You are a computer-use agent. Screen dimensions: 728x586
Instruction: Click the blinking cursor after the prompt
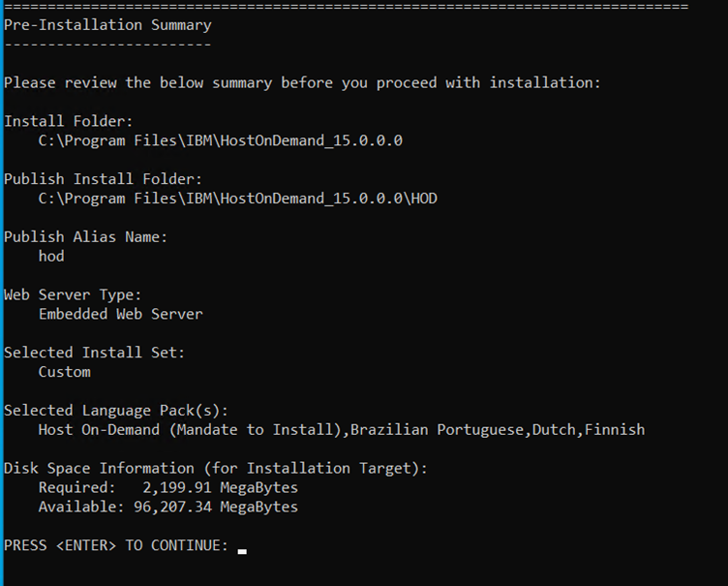242,550
